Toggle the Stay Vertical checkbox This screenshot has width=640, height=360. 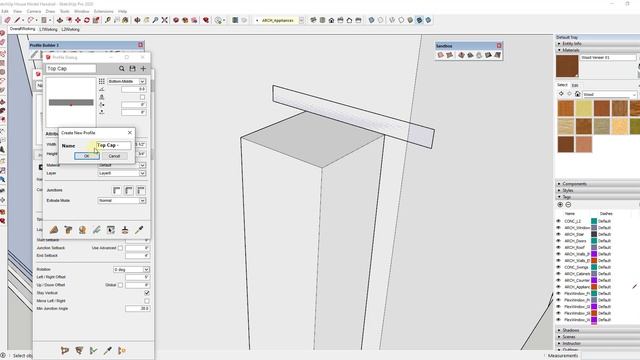click(x=147, y=293)
